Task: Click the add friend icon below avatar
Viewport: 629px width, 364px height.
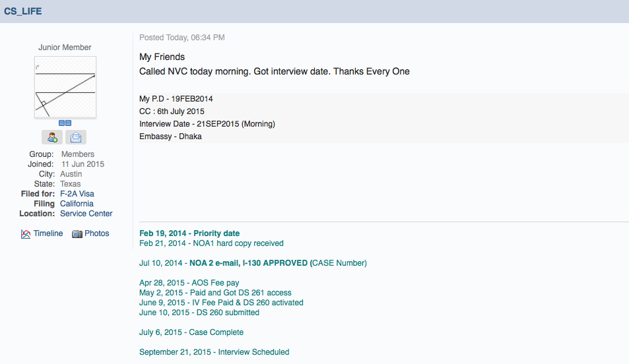Action: 52,138
